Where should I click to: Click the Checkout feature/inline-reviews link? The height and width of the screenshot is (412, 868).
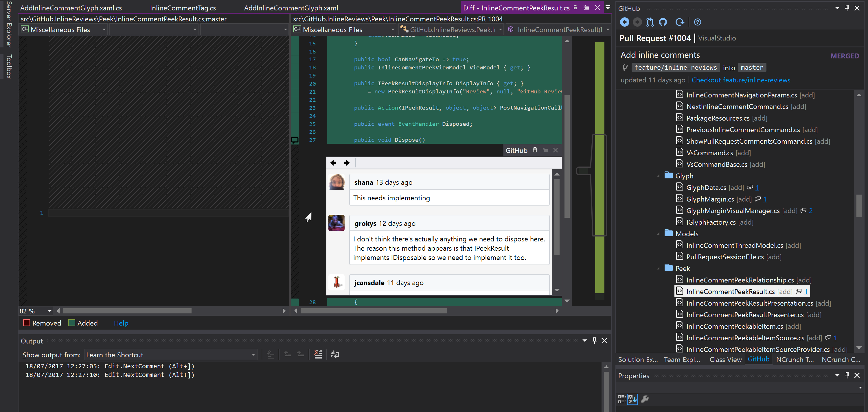[x=741, y=80]
